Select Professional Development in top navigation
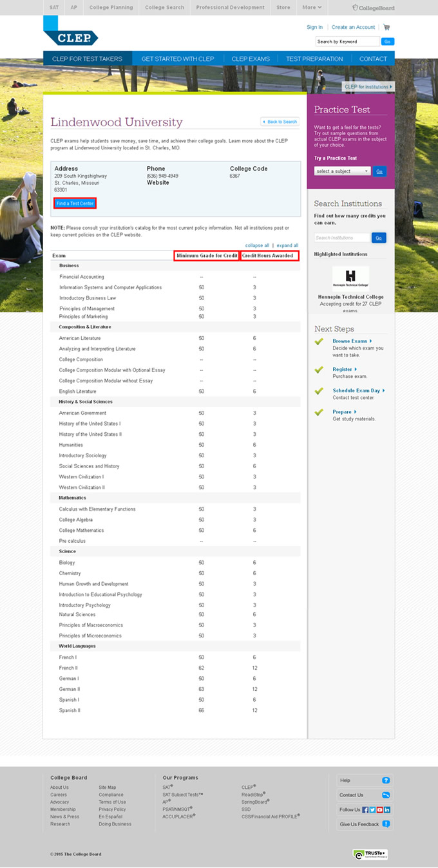 (x=231, y=8)
